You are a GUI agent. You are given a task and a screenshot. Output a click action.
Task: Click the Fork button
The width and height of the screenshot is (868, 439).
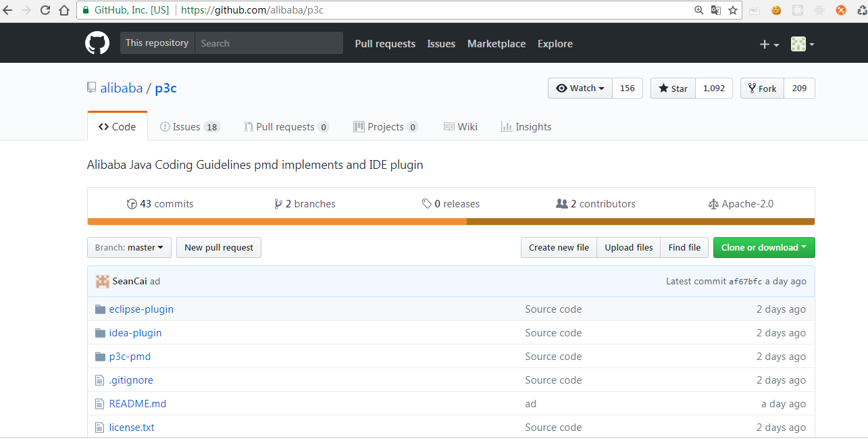762,88
